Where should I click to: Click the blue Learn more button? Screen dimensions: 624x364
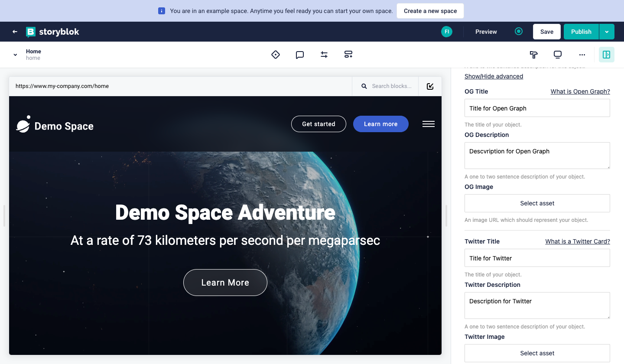(x=380, y=124)
